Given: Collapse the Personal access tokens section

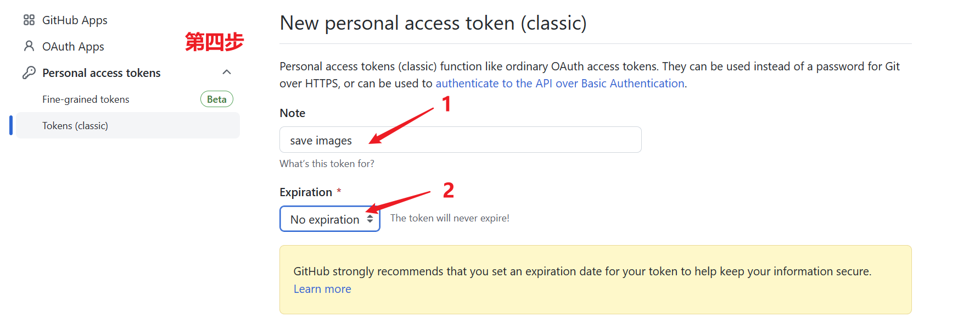Looking at the screenshot, I should click(x=227, y=73).
